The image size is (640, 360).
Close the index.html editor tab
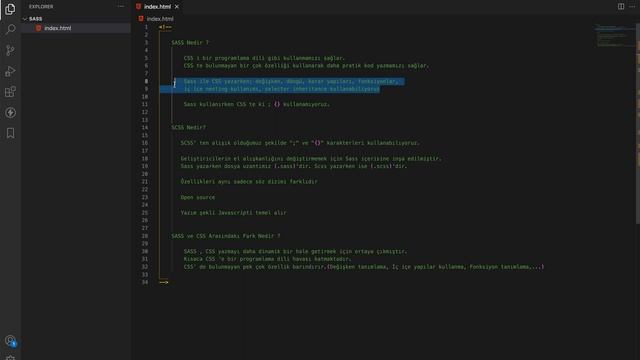177,7
